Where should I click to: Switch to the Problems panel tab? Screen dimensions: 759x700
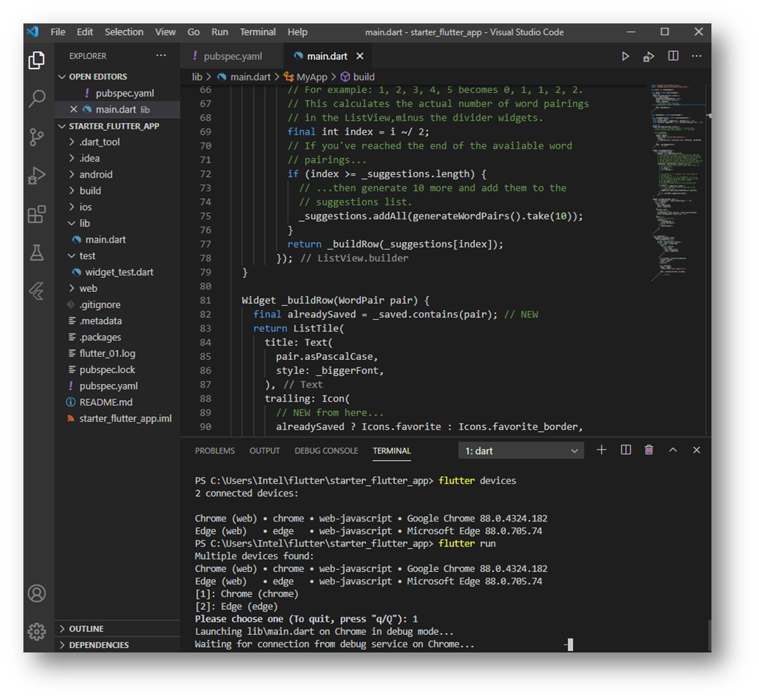[215, 451]
